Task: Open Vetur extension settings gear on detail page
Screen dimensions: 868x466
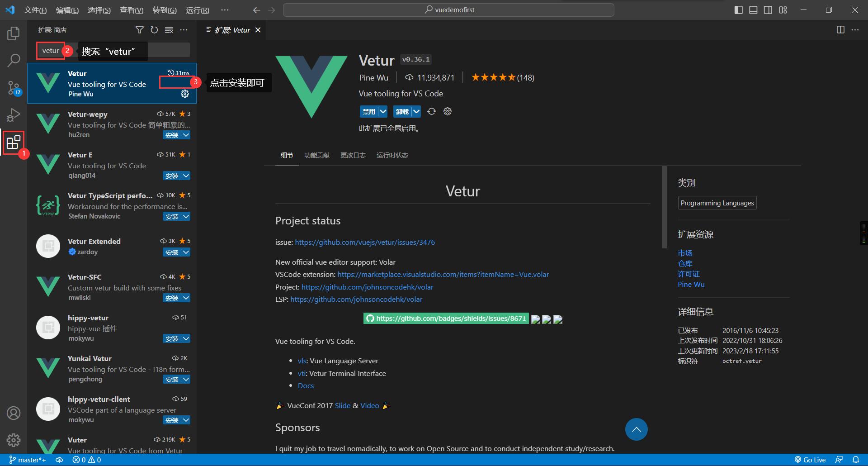Action: [448, 111]
